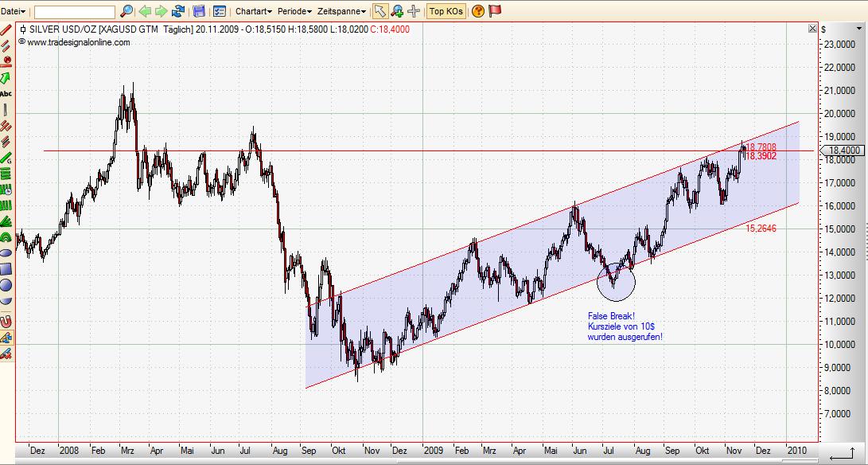Activate the zoom-in magnifier tool
The height and width of the screenshot is (465, 868).
tap(397, 10)
